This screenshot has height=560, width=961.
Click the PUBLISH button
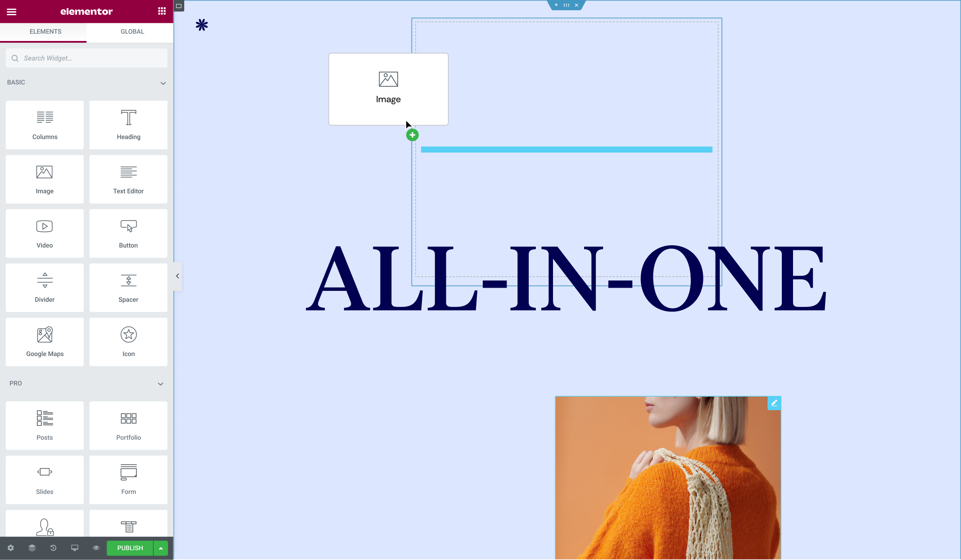click(x=130, y=548)
